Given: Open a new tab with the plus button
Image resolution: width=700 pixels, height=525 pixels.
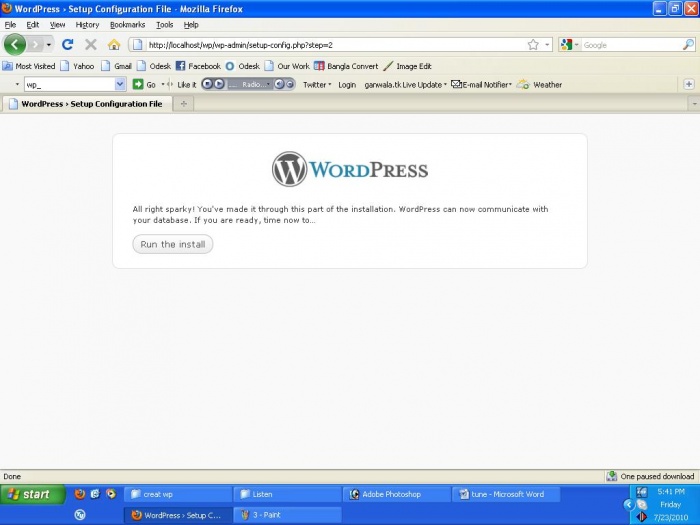Looking at the screenshot, I should click(x=183, y=104).
